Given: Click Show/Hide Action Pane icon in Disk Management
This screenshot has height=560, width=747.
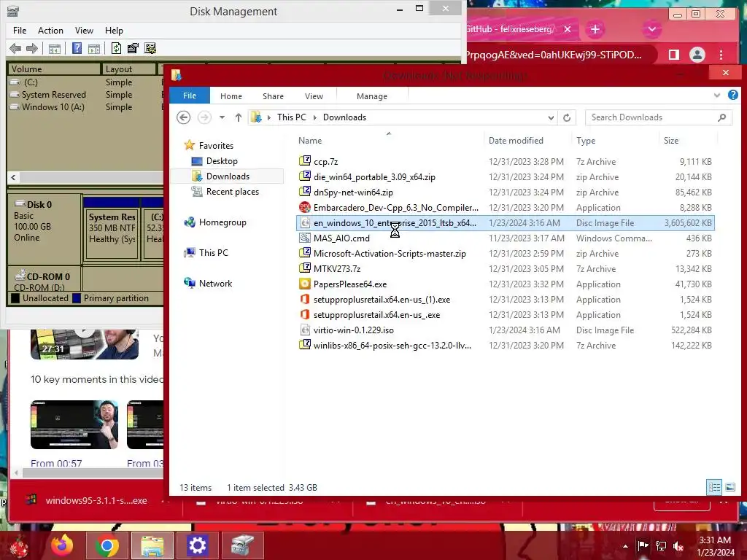Looking at the screenshot, I should tap(94, 48).
